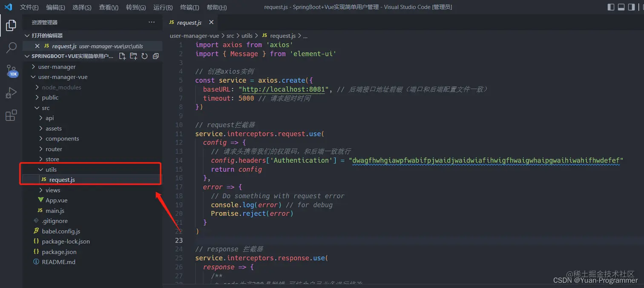Image resolution: width=644 pixels, height=288 pixels.
Task: Open request.js under utils folder
Action: point(92,180)
